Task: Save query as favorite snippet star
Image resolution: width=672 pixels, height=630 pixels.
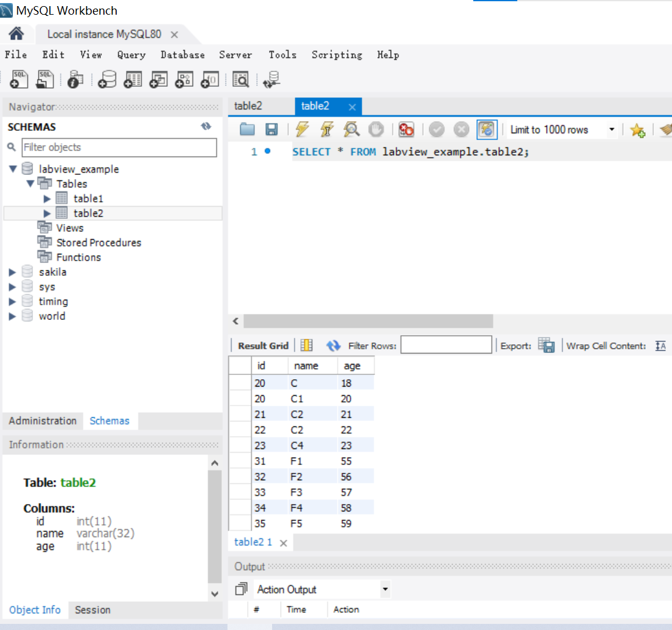Action: point(638,130)
